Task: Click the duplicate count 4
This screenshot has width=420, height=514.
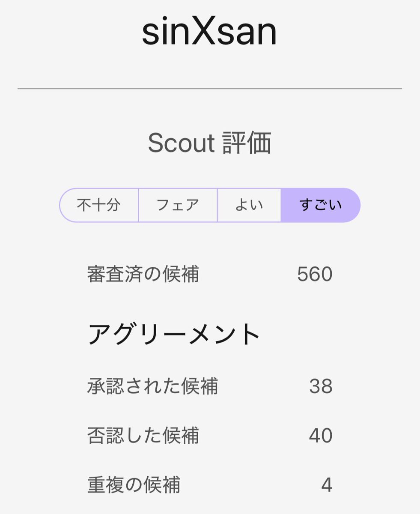Action: coord(327,485)
